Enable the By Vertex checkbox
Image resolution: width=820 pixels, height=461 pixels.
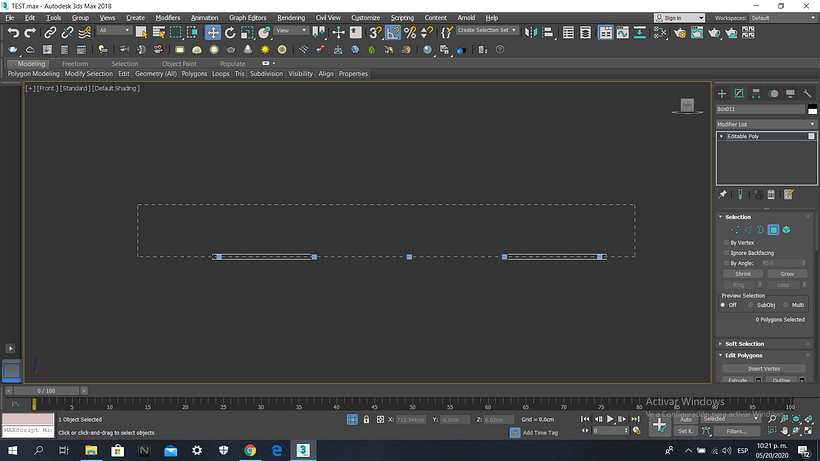726,243
